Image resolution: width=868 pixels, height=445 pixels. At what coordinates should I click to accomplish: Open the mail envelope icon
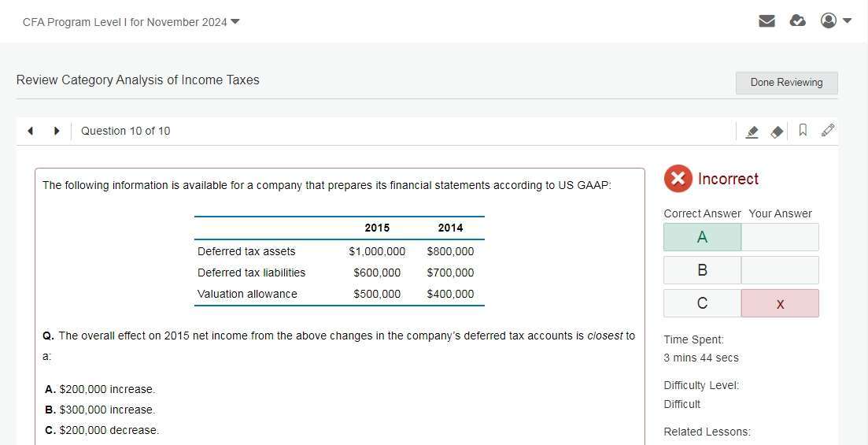(766, 21)
